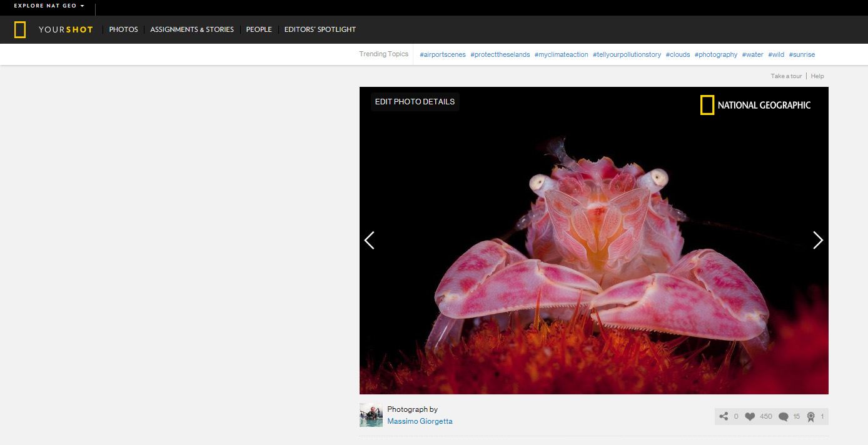The height and width of the screenshot is (445, 868).
Task: Click the #airportscenes trending hashtag
Action: [443, 54]
